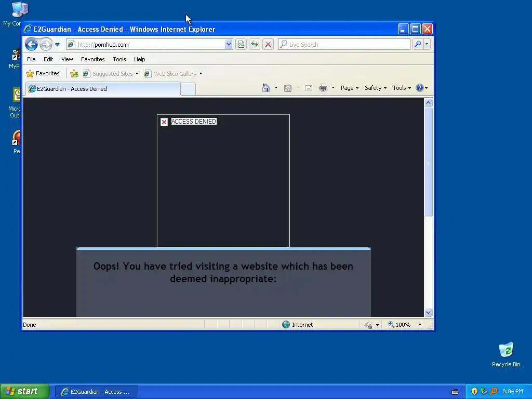Viewport: 532px width, 399px height.
Task: Click the 100% zoom level button
Action: point(400,325)
